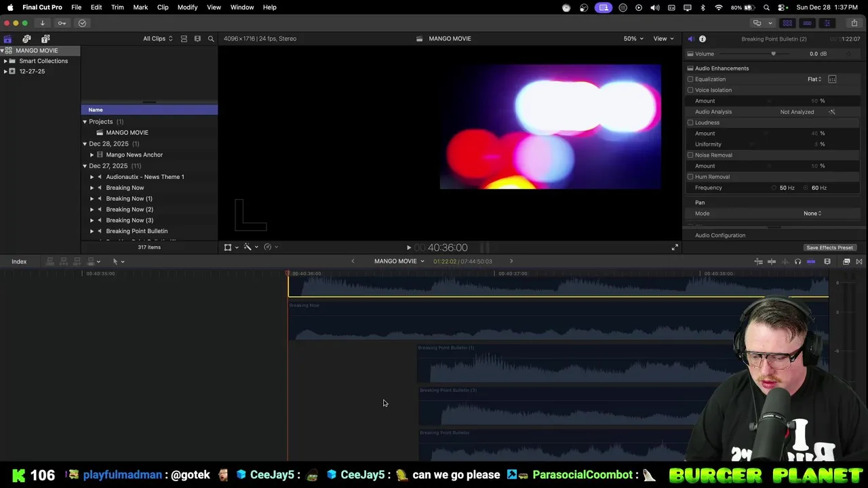Collapse the Projects group

[85, 122]
